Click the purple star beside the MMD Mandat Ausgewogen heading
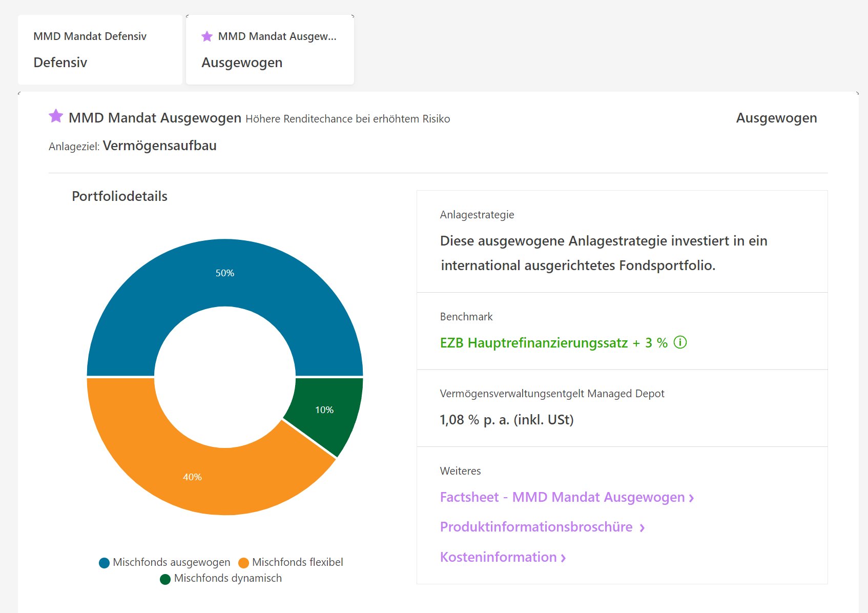The image size is (868, 613). coord(56,116)
